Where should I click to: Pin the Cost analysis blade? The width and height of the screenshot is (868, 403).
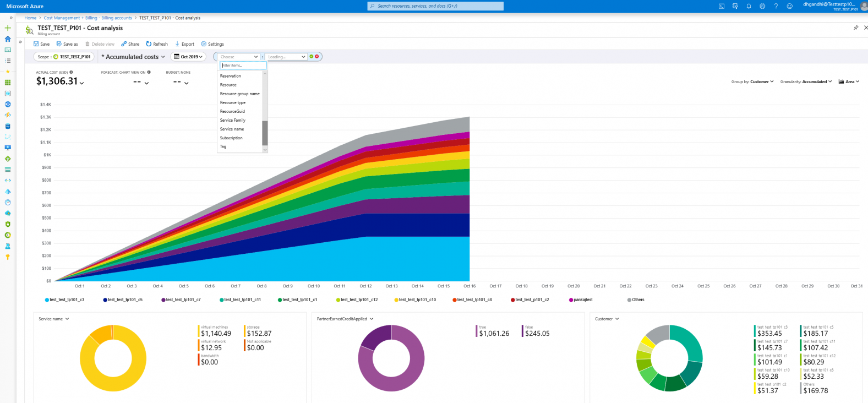pyautogui.click(x=855, y=28)
